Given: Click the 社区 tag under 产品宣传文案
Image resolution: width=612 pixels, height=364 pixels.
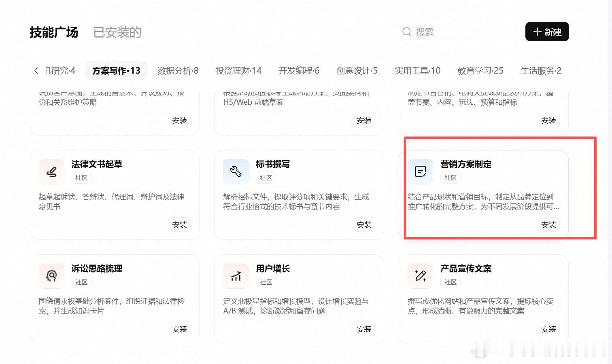Looking at the screenshot, I should (x=450, y=282).
